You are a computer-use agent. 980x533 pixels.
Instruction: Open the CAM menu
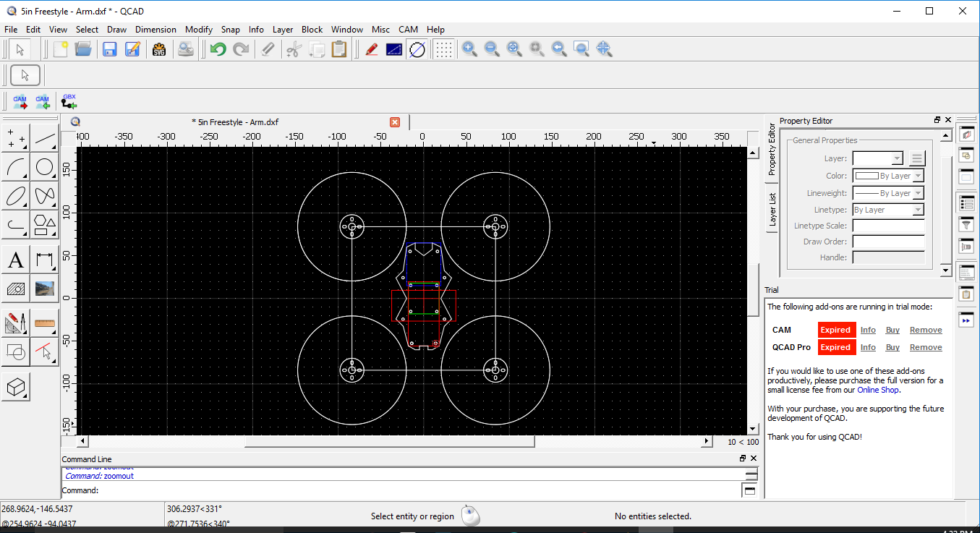(408, 30)
